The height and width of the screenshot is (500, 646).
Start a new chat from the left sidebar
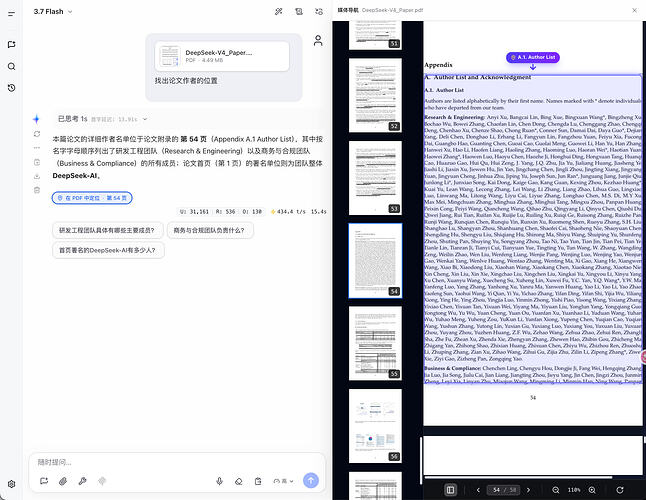tap(12, 44)
